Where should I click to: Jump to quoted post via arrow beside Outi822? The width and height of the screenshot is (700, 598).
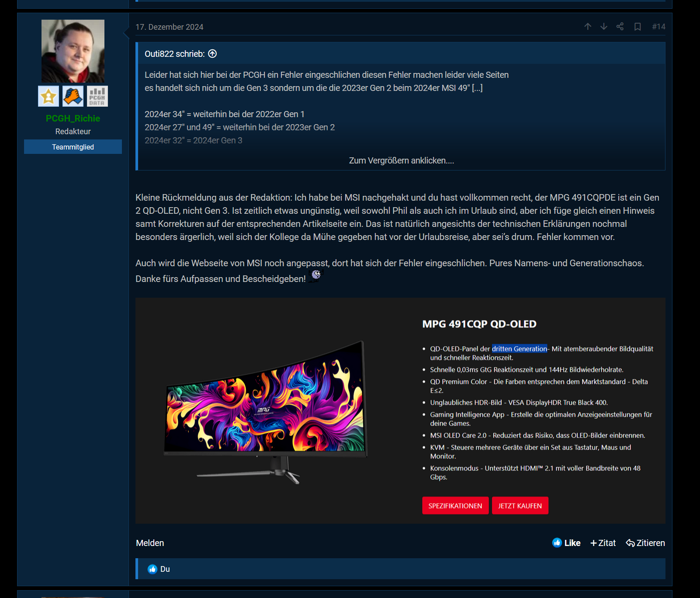tap(213, 53)
